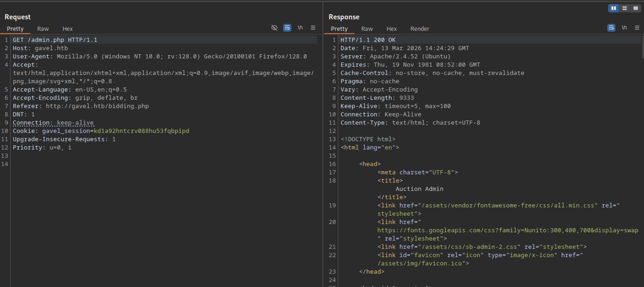Select side-by-side layout icon
The width and height of the screenshot is (644, 287).
pos(613,8)
